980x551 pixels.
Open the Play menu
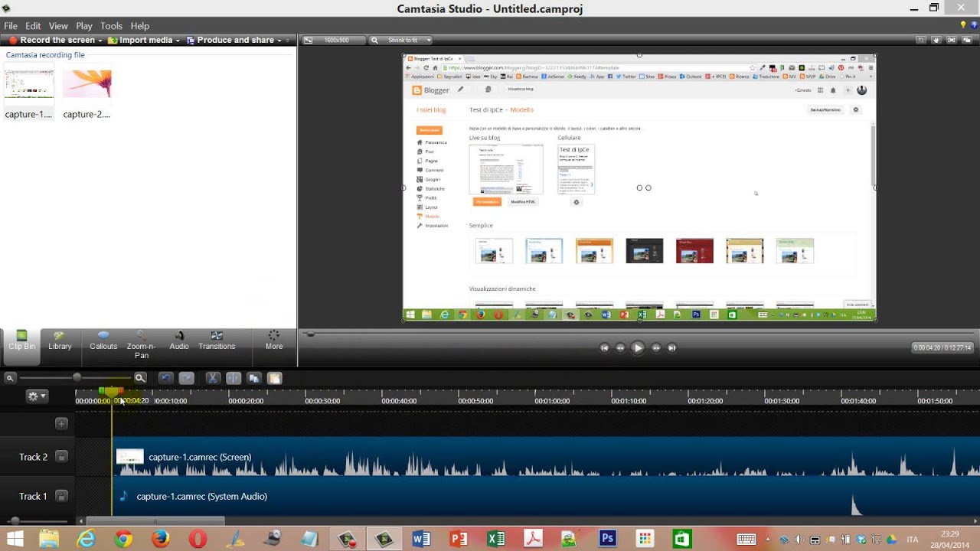coord(84,26)
